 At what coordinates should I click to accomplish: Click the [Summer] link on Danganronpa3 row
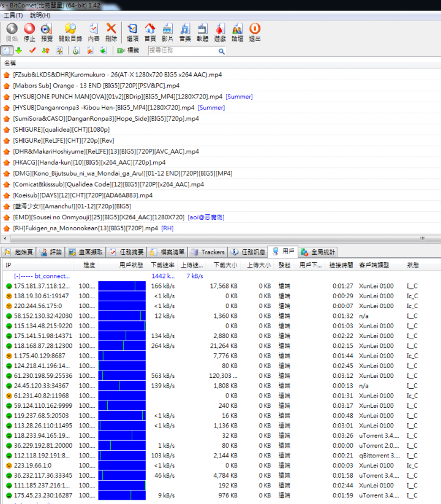[x=211, y=108]
